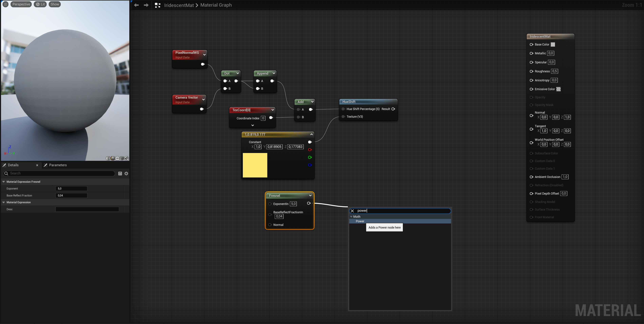The height and width of the screenshot is (324, 644).
Task: Collapse Material Expression Fresnel section
Action: click(x=4, y=182)
